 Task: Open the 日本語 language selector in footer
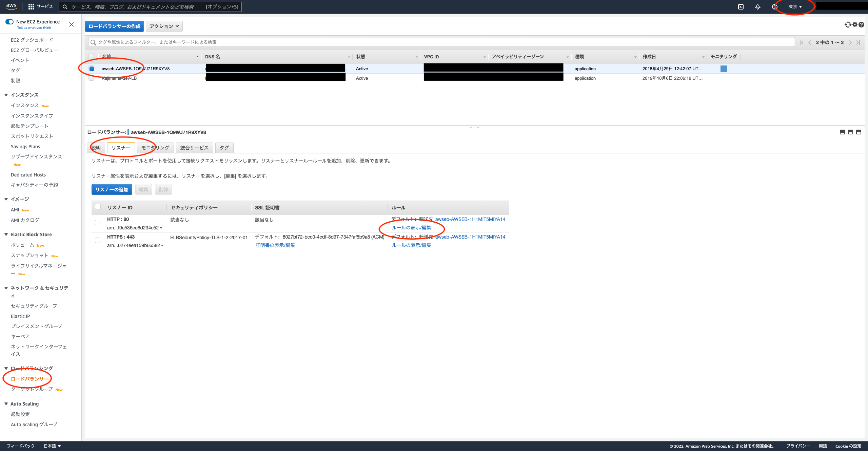coord(52,446)
